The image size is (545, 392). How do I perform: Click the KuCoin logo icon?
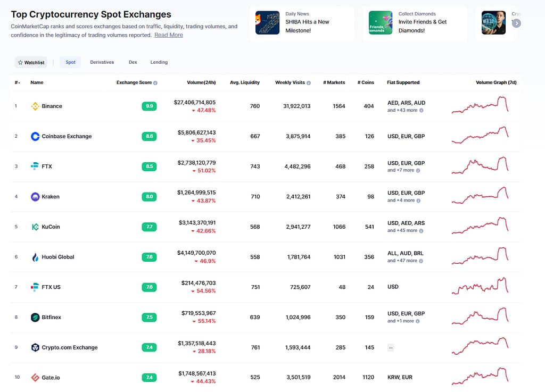(x=35, y=227)
